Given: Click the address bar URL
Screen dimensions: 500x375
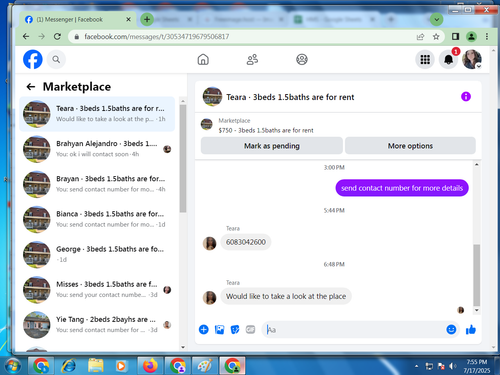Looking at the screenshot, I should pyautogui.click(x=156, y=36).
